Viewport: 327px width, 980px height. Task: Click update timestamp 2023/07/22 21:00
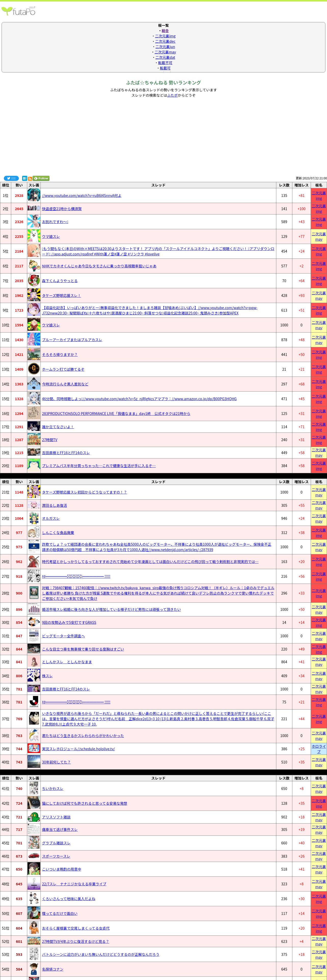(x=311, y=178)
